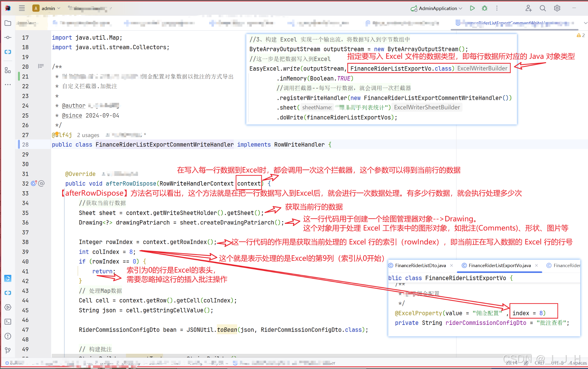
Task: Click the '@Slf4j' annotation on line 27
Action: [62, 135]
